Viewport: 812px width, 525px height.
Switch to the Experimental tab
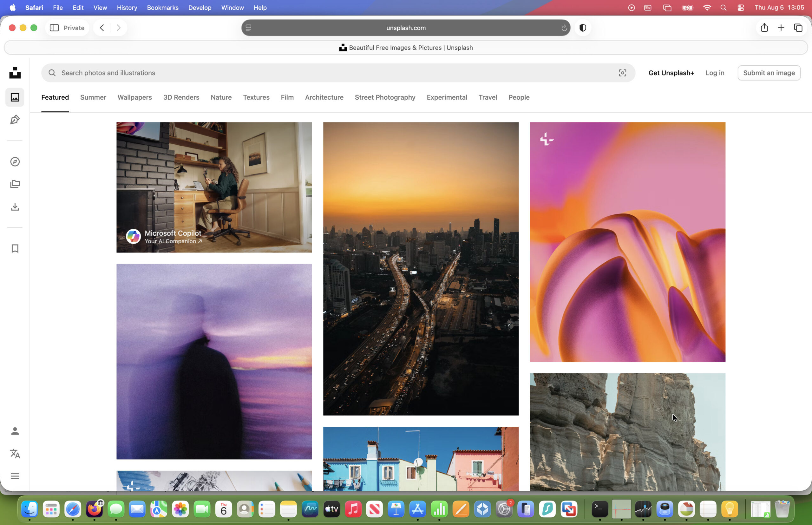pyautogui.click(x=447, y=97)
